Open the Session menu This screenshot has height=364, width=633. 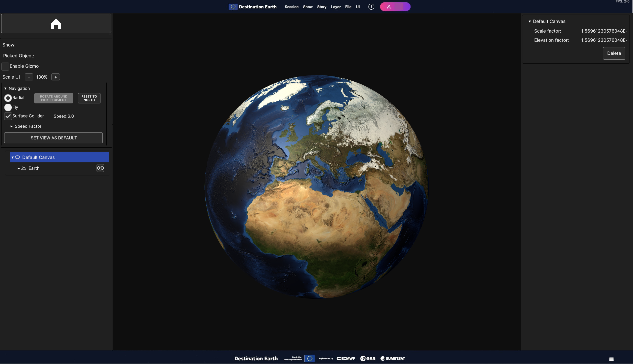[x=291, y=7]
